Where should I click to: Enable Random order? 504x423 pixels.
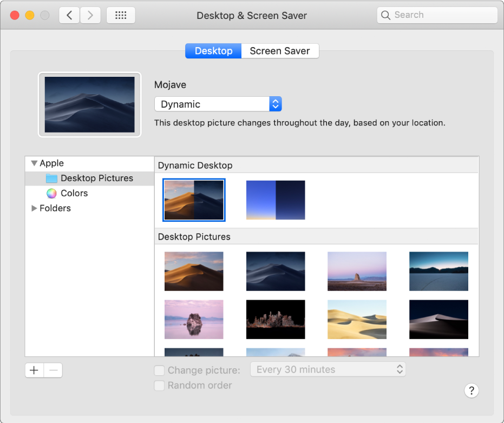[x=159, y=385]
